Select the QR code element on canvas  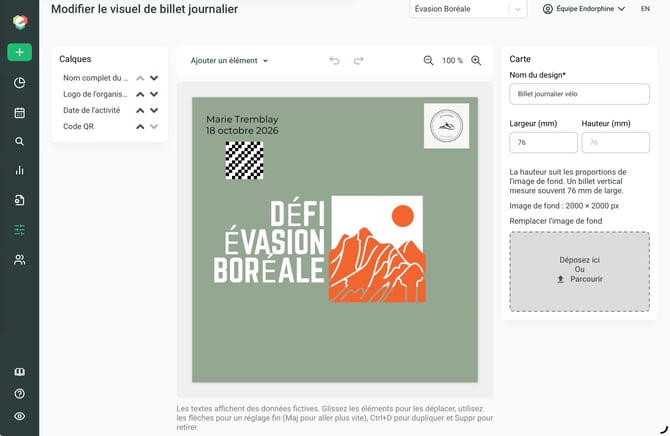[244, 160]
